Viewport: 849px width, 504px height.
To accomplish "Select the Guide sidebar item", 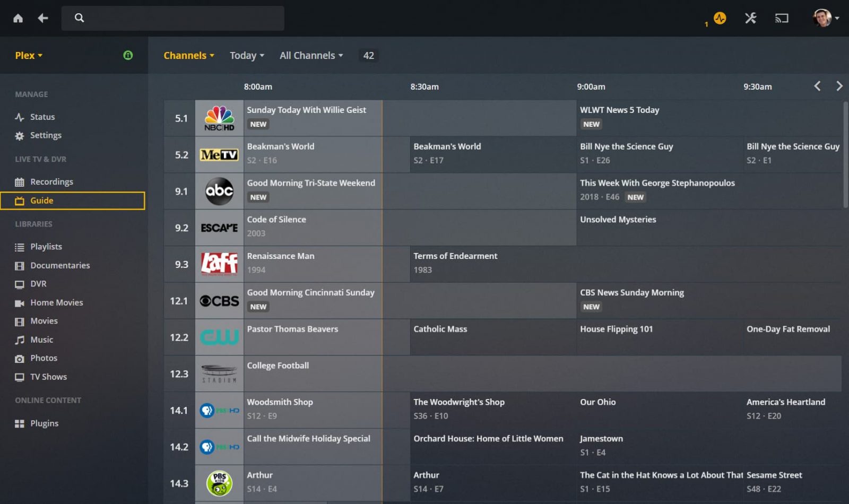I will click(73, 201).
